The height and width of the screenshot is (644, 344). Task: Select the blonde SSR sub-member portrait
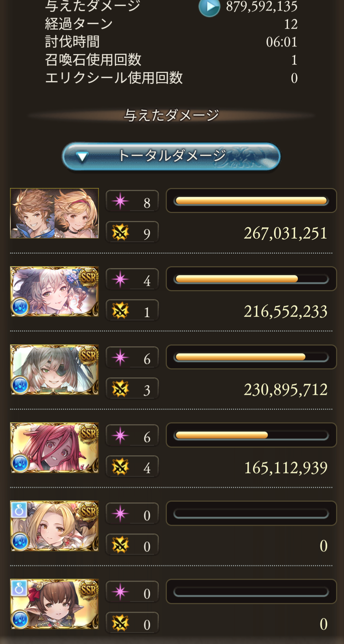pos(54,526)
